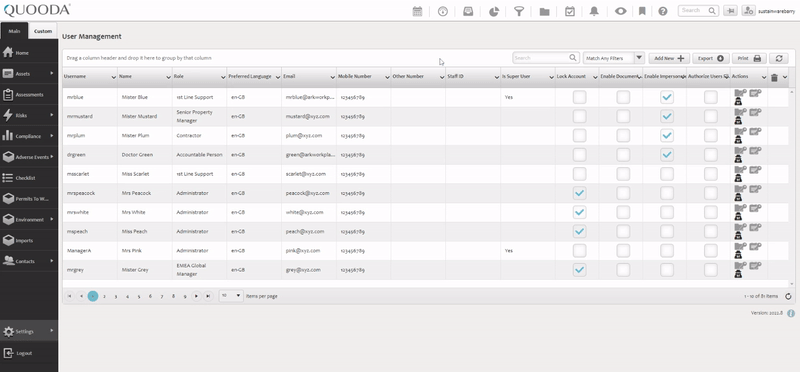The image size is (800, 372).
Task: Click folder action icon for msscarlet row
Action: 740,169
